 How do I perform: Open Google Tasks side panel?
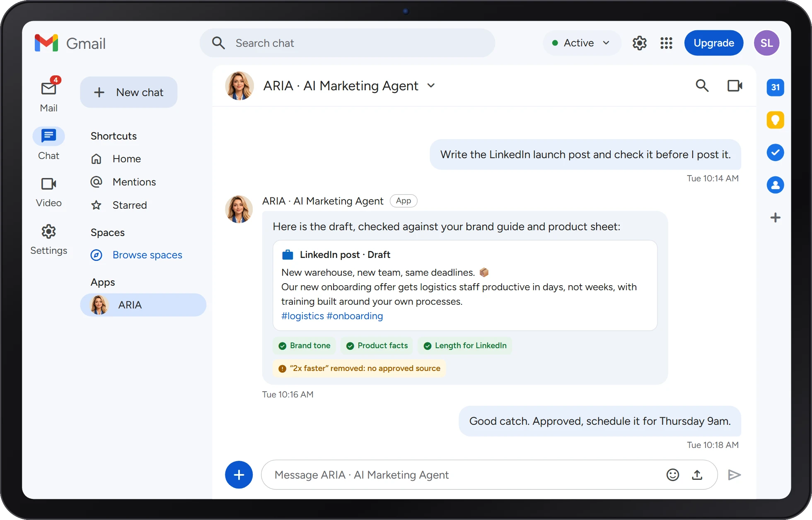click(775, 152)
